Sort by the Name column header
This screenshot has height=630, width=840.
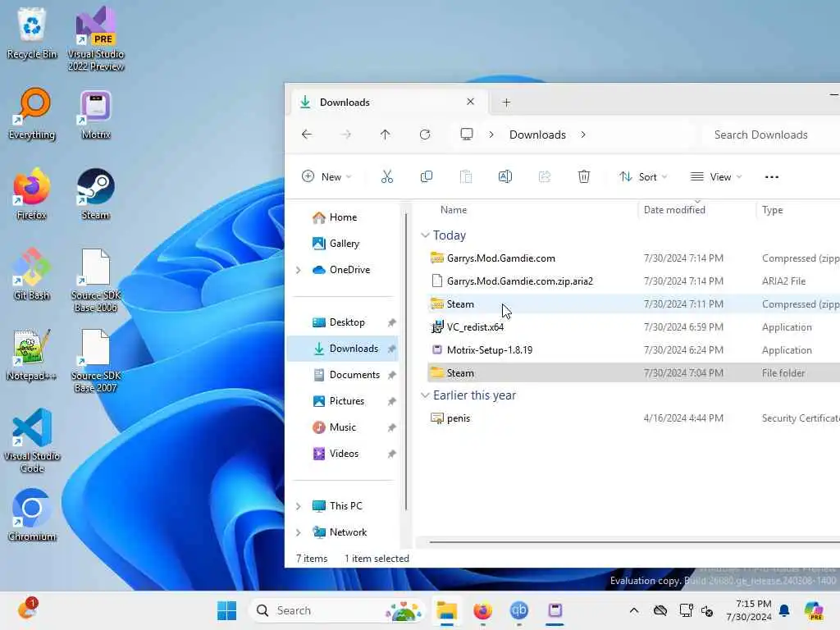pos(454,210)
